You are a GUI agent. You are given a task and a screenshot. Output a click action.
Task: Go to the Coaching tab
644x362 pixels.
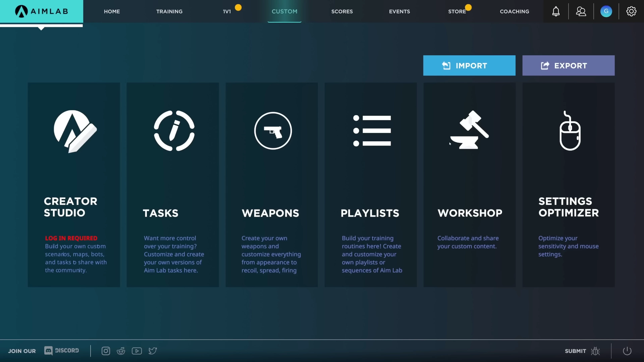pos(515,12)
